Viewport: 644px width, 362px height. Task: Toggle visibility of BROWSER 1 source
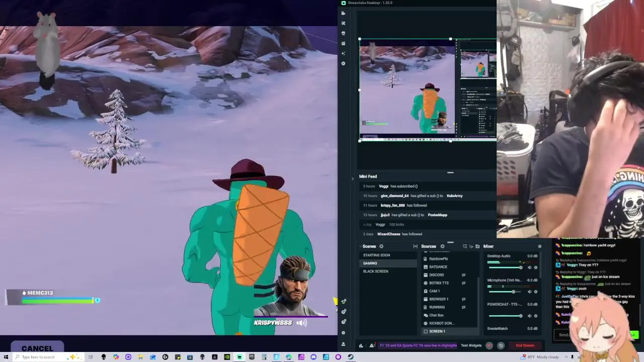463,299
